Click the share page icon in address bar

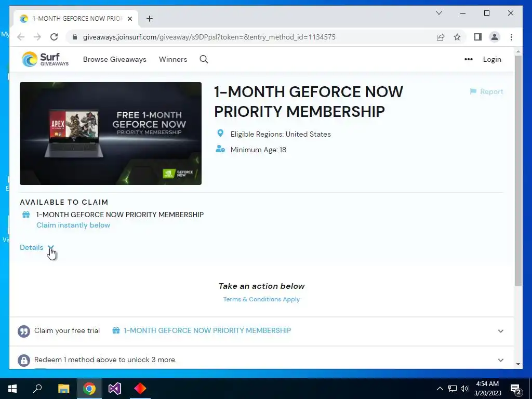[441, 37]
